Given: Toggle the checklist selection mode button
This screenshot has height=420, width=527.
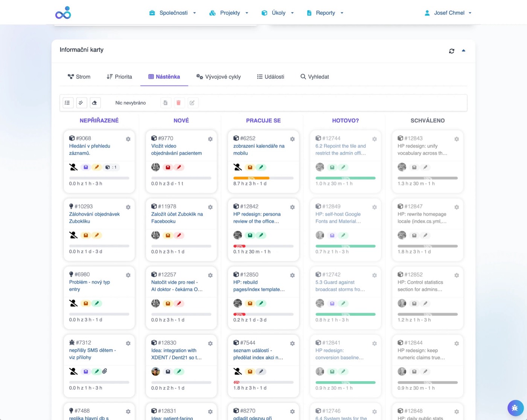Looking at the screenshot, I should pyautogui.click(x=68, y=103).
